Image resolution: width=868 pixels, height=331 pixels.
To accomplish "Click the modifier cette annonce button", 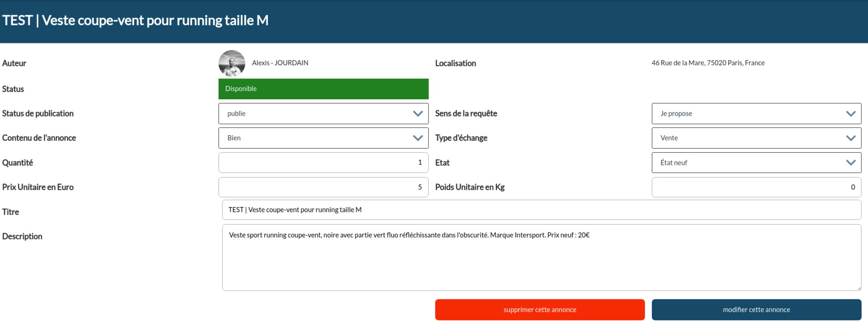I will tap(756, 310).
